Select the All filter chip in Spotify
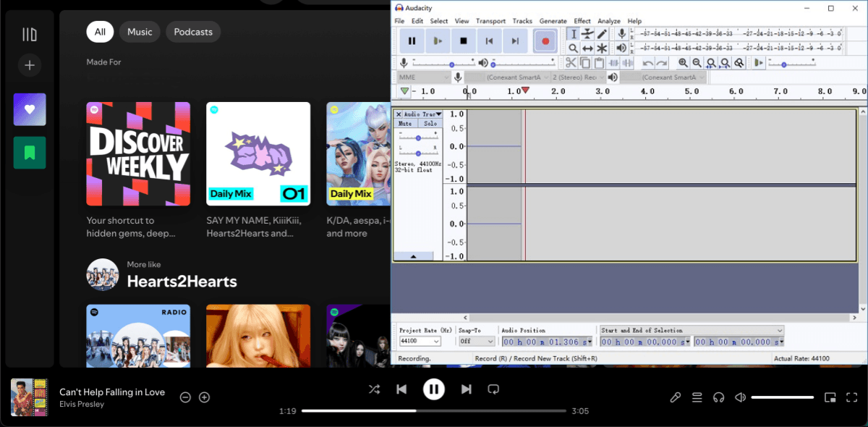Screen dimensions: 868x427 (100, 32)
